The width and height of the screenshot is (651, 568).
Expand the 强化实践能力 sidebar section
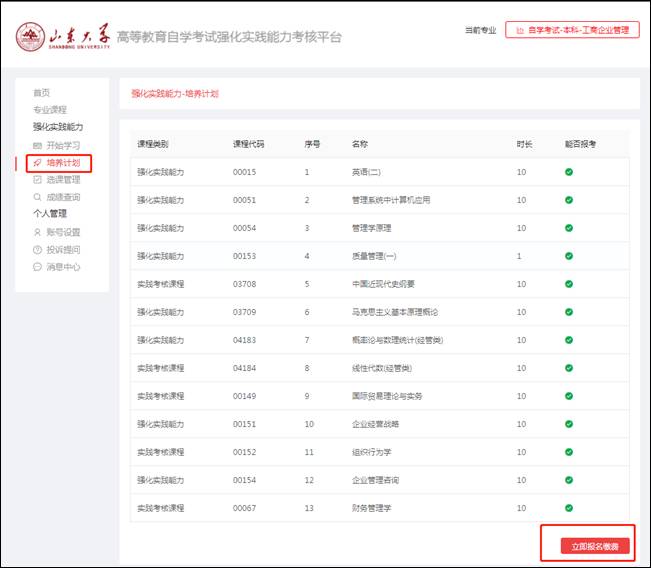point(58,127)
